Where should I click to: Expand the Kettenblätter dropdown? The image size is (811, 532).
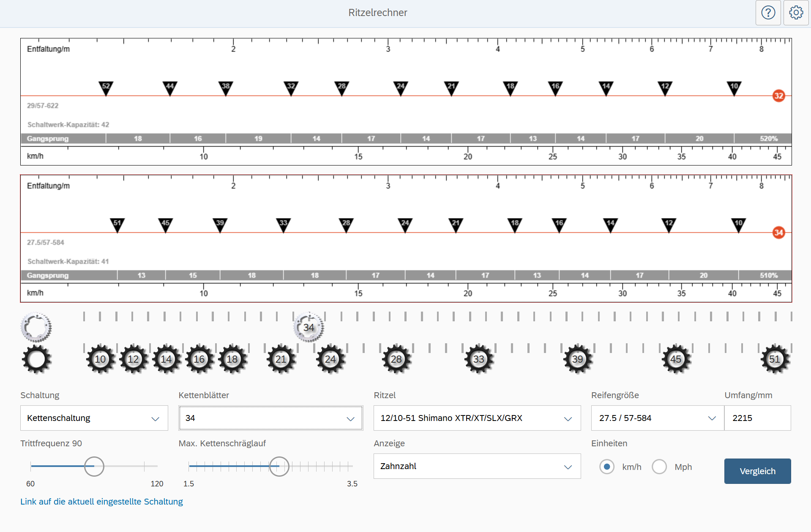pyautogui.click(x=270, y=418)
